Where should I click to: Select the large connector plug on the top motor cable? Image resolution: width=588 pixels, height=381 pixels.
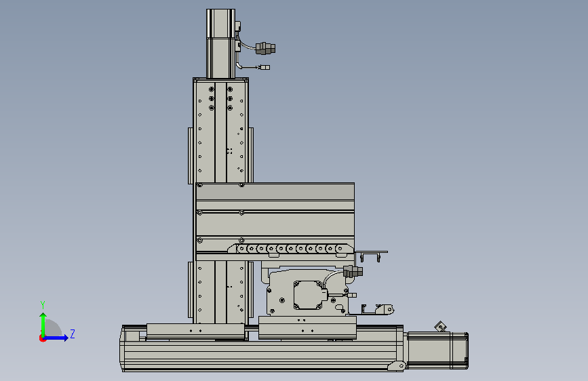[265, 48]
